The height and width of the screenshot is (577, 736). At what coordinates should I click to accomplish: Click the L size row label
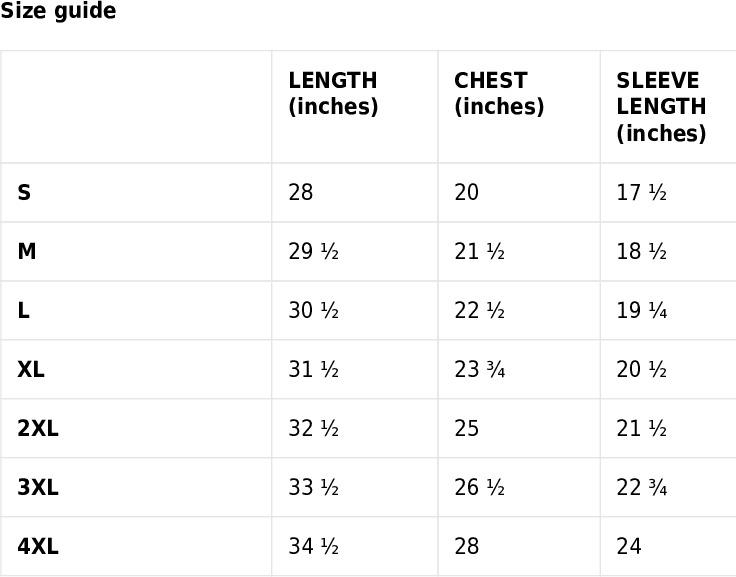(23, 310)
